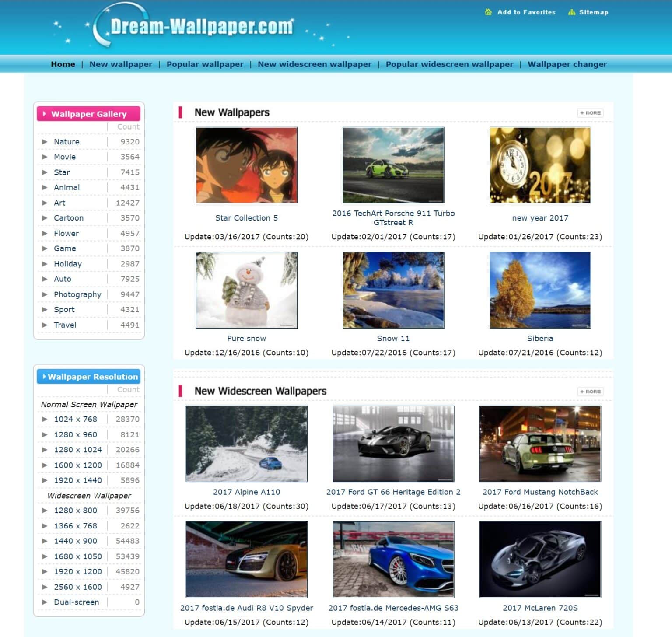The width and height of the screenshot is (672, 637).
Task: Click the Dream-Wallpaper.com logo
Action: [192, 26]
